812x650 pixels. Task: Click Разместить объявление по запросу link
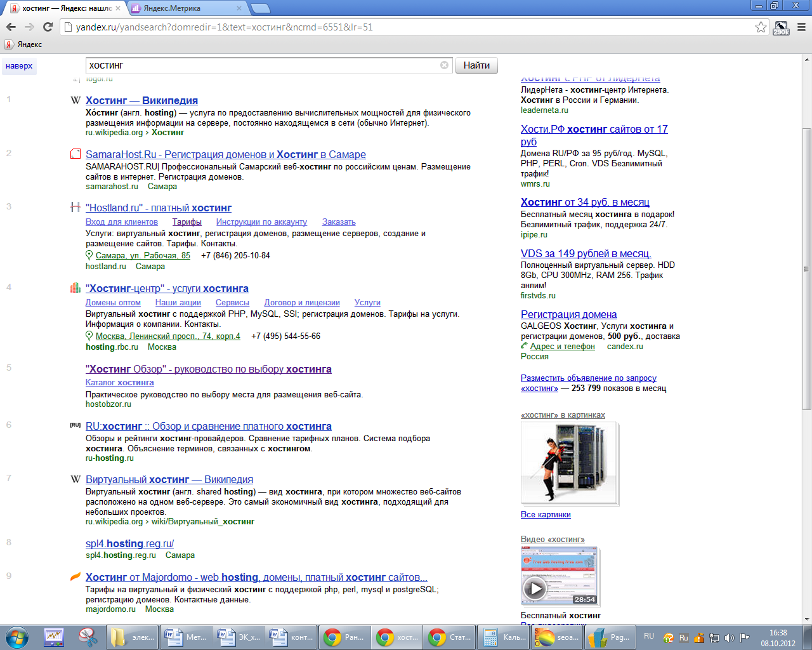coord(589,378)
